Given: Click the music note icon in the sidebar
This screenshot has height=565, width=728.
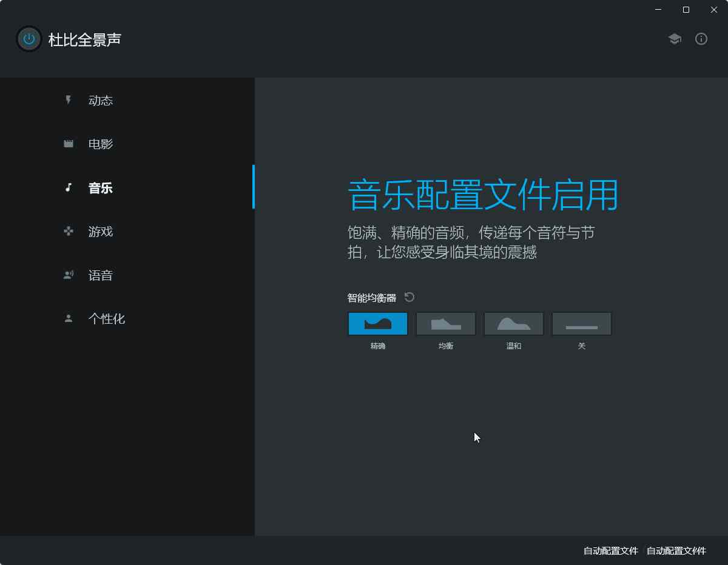Looking at the screenshot, I should point(68,188).
